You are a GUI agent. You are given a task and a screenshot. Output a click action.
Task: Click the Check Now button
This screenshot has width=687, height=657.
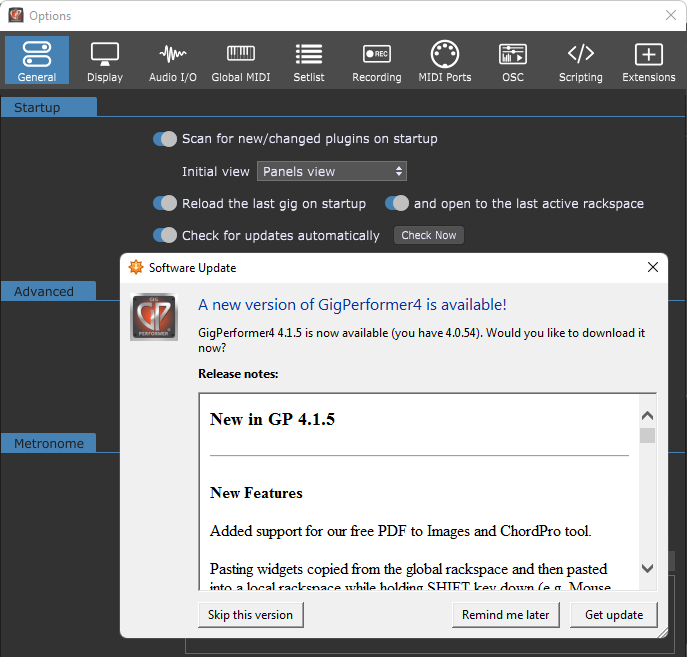coord(428,235)
